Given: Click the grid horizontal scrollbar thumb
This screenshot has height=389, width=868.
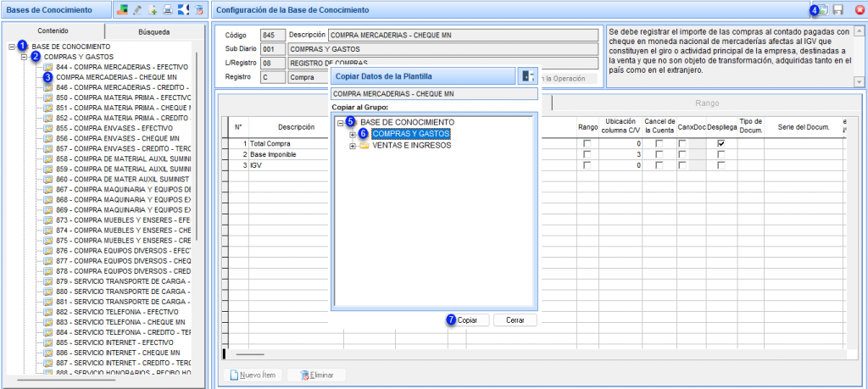Looking at the screenshot, I should 250,353.
